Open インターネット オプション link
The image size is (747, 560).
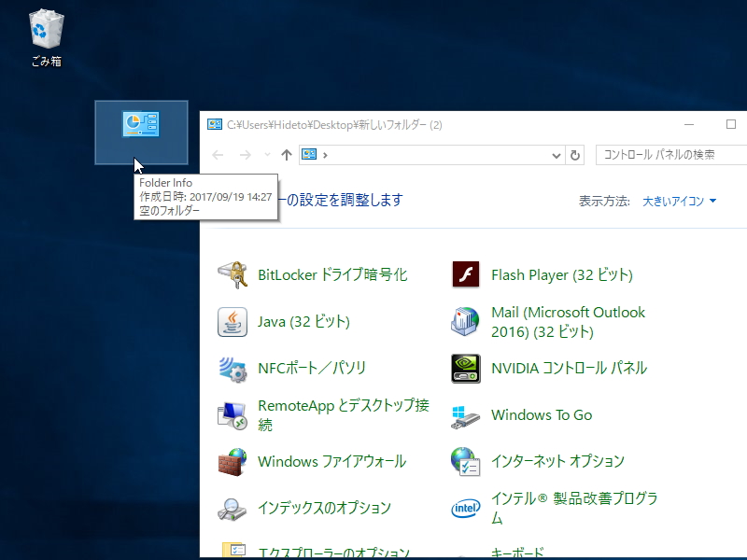point(557,461)
